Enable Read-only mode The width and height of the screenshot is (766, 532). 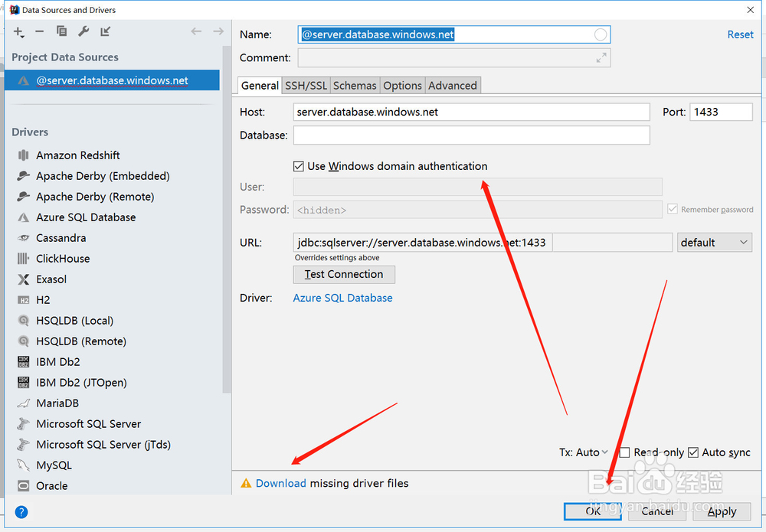pyautogui.click(x=624, y=452)
